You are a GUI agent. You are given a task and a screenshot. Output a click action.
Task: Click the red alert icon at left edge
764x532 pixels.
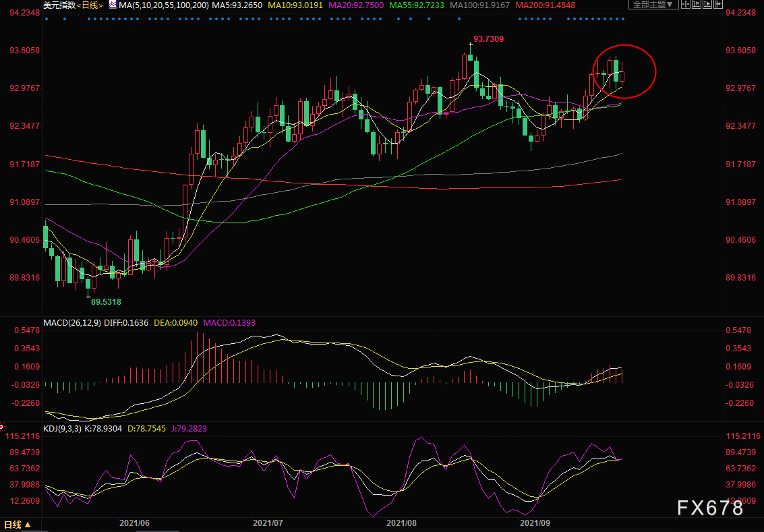(x=2, y=427)
